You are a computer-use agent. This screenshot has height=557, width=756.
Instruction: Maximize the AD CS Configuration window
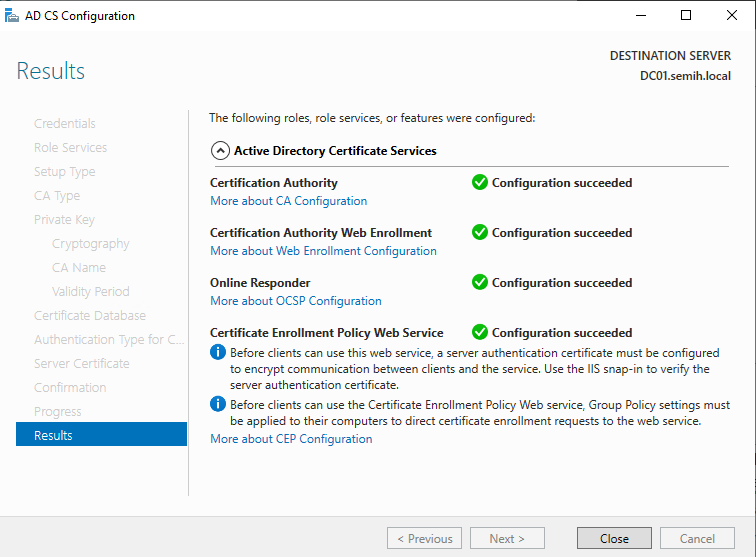pos(686,15)
